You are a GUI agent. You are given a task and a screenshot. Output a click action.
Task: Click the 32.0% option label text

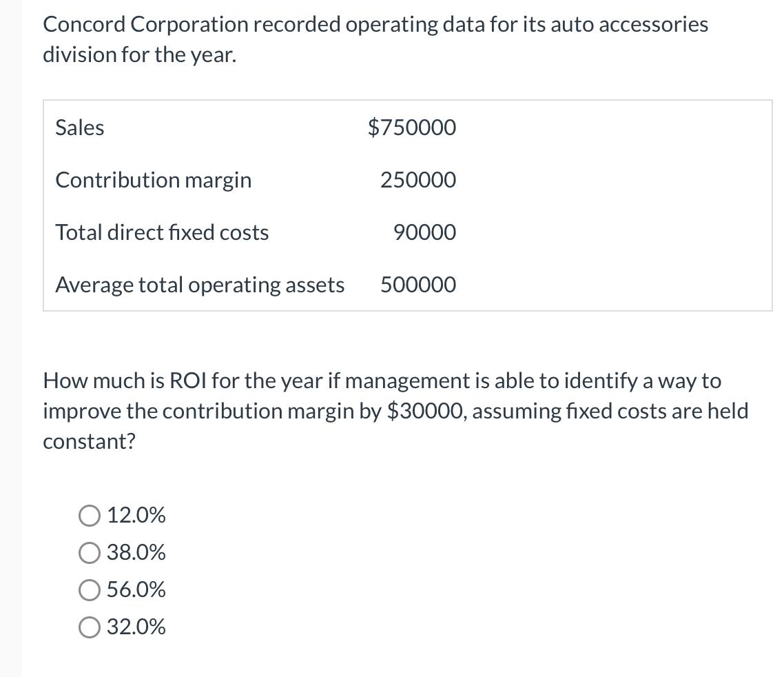coord(136,627)
